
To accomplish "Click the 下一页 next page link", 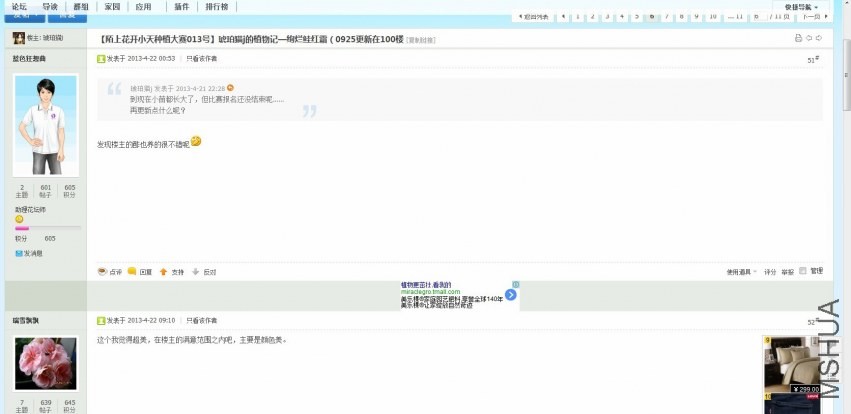I will pos(815,17).
